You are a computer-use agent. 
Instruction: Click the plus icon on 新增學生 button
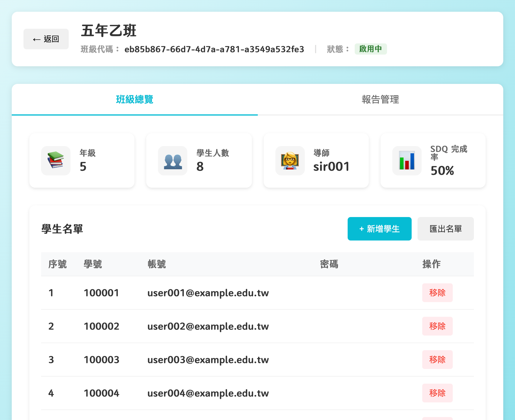[361, 229]
